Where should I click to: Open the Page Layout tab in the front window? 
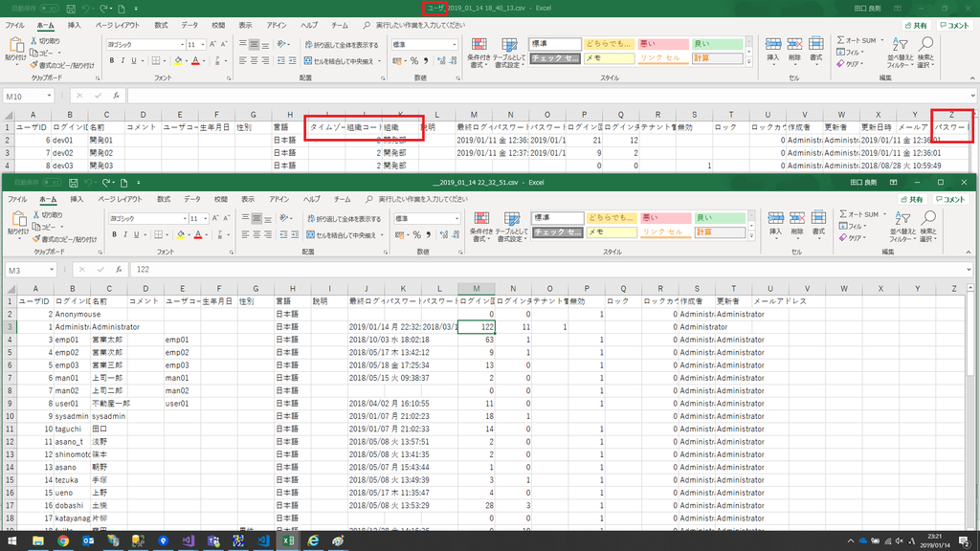pyautogui.click(x=120, y=199)
